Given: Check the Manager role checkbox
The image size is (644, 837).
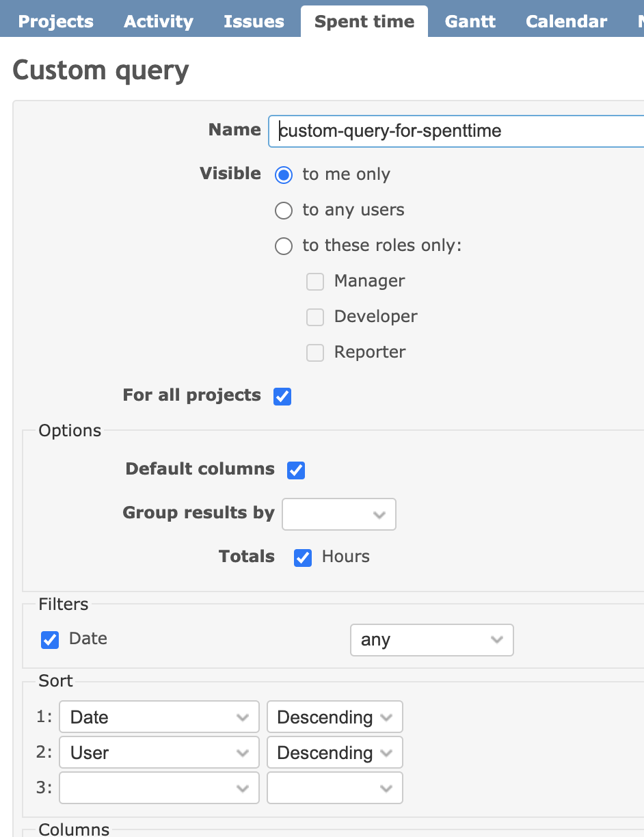Looking at the screenshot, I should point(315,281).
